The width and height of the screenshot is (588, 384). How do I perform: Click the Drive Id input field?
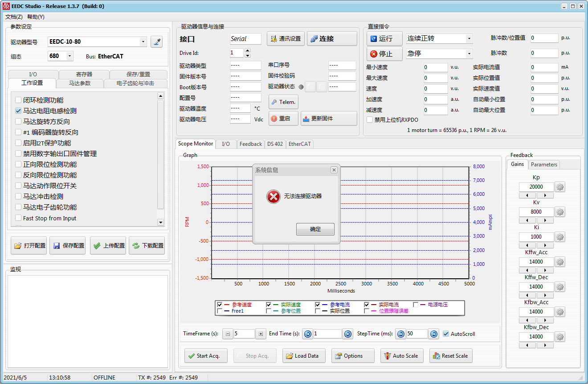tap(237, 53)
